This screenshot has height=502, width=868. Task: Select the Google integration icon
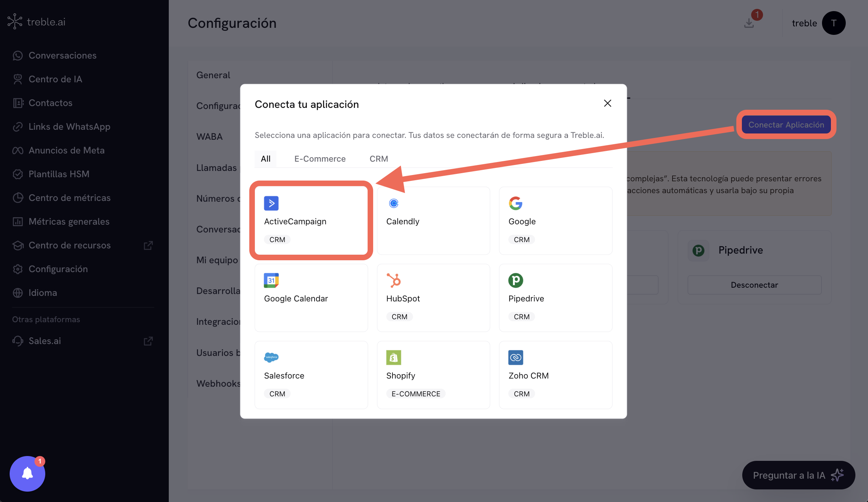516,203
